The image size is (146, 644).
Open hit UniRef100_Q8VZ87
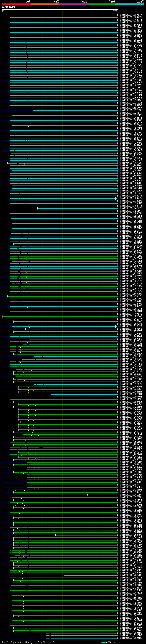(131, 15)
